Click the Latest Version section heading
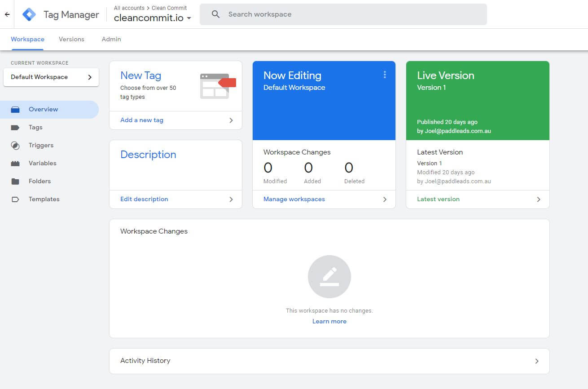The image size is (588, 389). point(440,152)
